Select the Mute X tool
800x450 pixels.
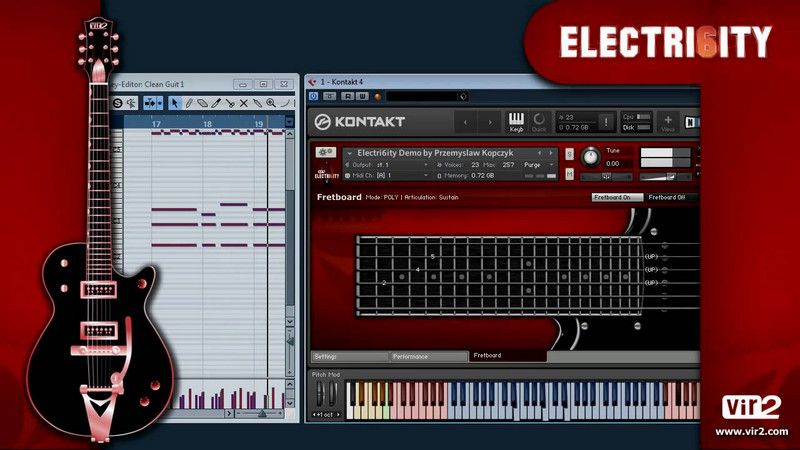(x=244, y=104)
